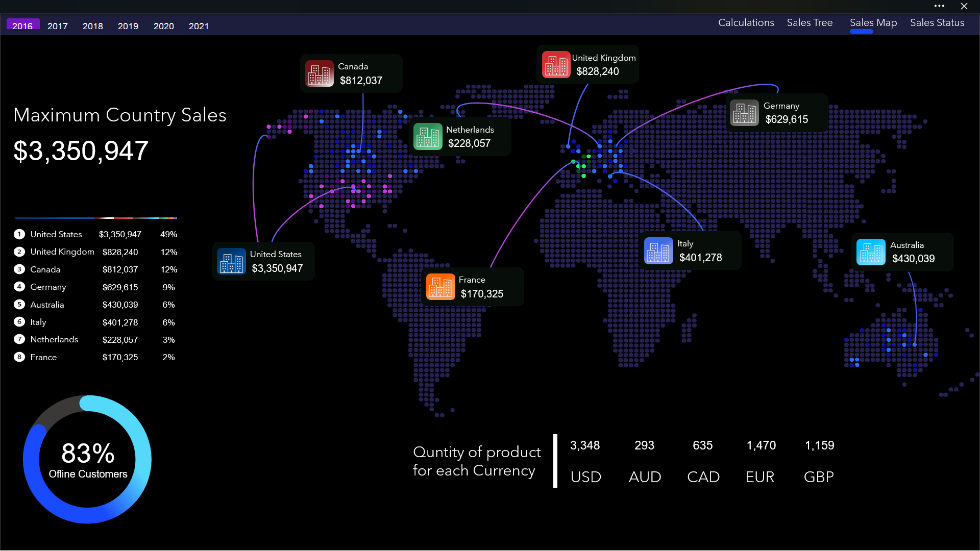Screen dimensions: 980x551
Task: Open the three-dots more options menu
Action: tap(939, 6)
